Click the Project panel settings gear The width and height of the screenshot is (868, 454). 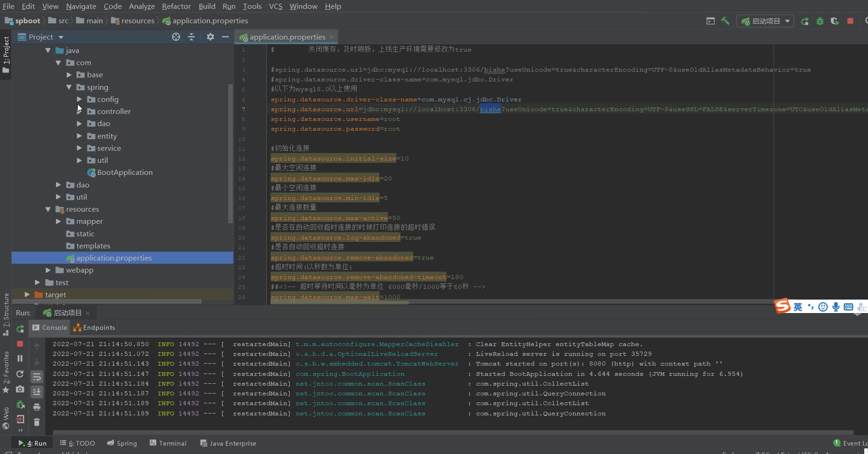[x=210, y=37]
